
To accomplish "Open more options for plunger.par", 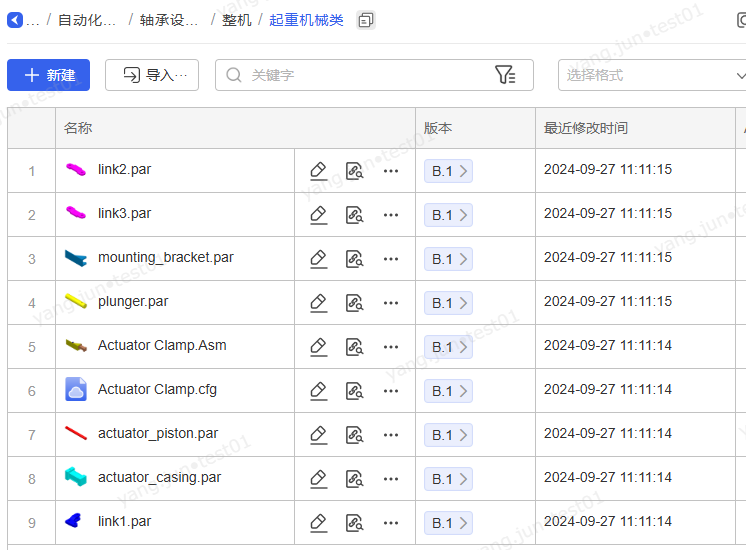I will (391, 303).
